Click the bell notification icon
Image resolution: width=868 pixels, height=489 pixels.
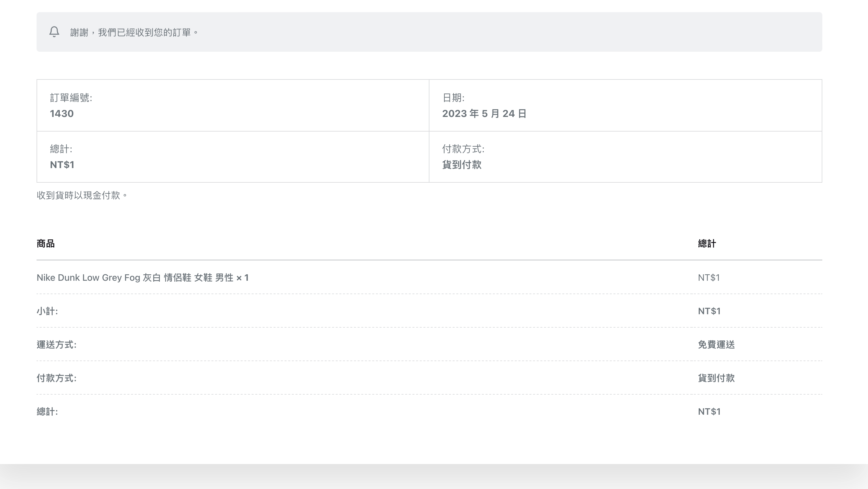(54, 32)
